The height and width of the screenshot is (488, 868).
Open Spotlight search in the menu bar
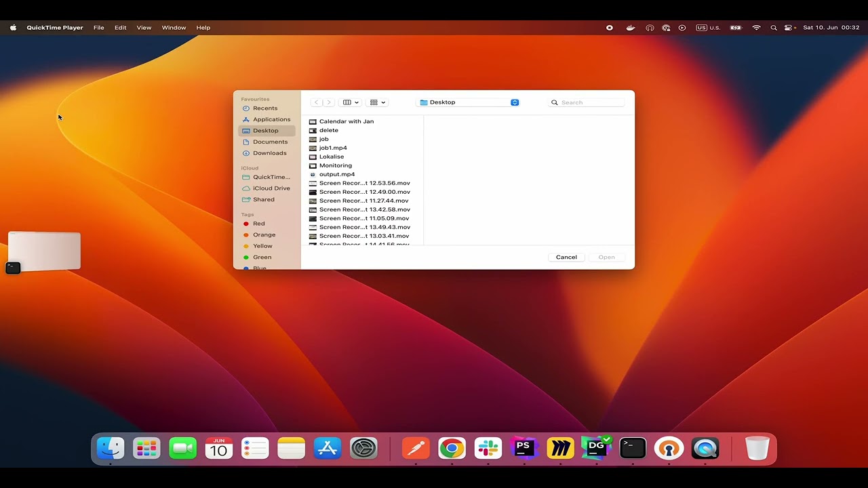[774, 28]
